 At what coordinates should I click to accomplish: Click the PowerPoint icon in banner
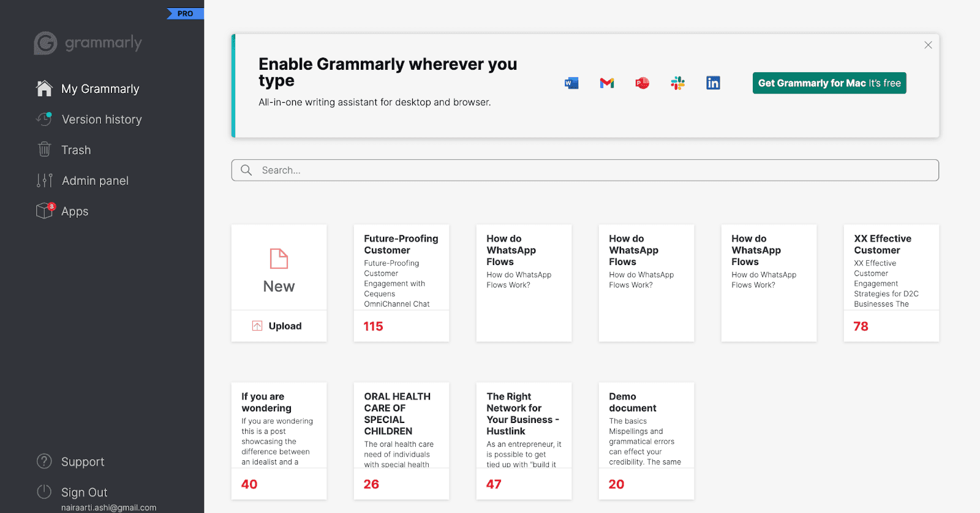tap(642, 83)
